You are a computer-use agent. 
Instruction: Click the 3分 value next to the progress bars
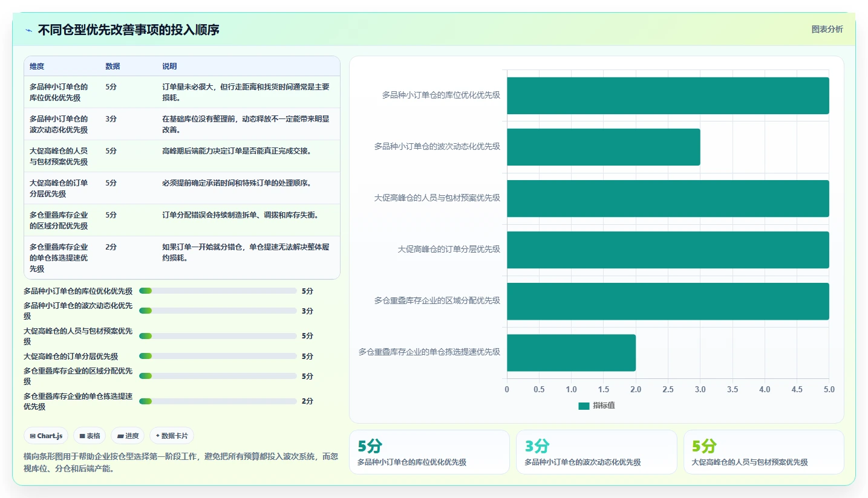307,311
